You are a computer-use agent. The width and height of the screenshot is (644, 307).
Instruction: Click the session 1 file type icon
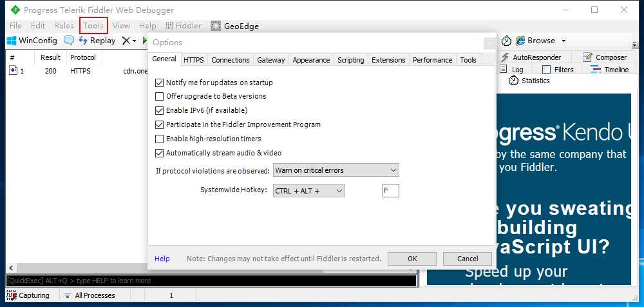pyautogui.click(x=13, y=71)
